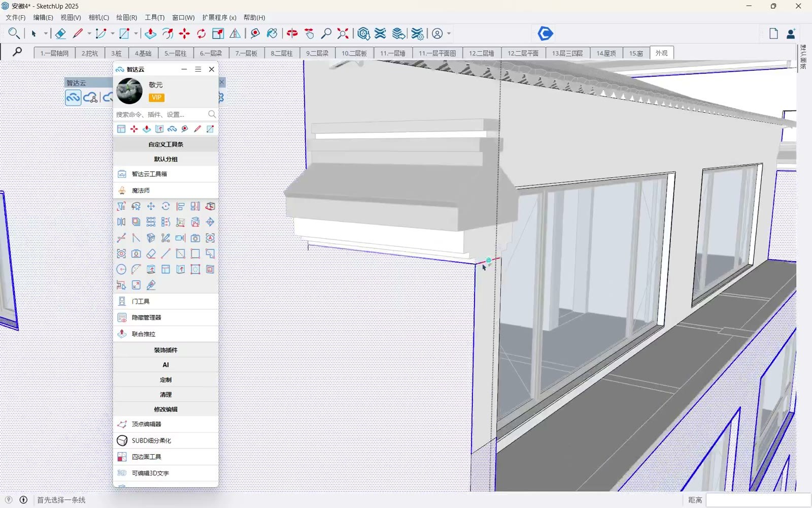Open the 扩展程序(x) menu

(x=219, y=17)
